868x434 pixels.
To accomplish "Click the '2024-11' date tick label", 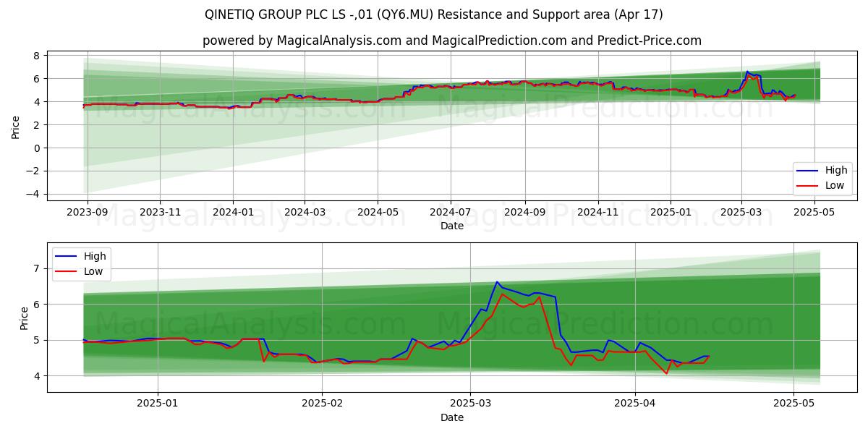I will (598, 213).
